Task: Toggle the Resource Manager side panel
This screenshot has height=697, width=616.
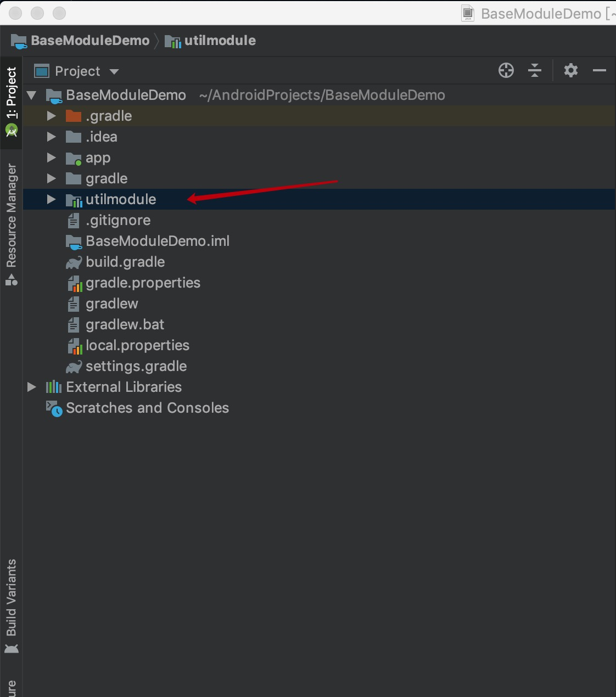Action: pos(11,224)
